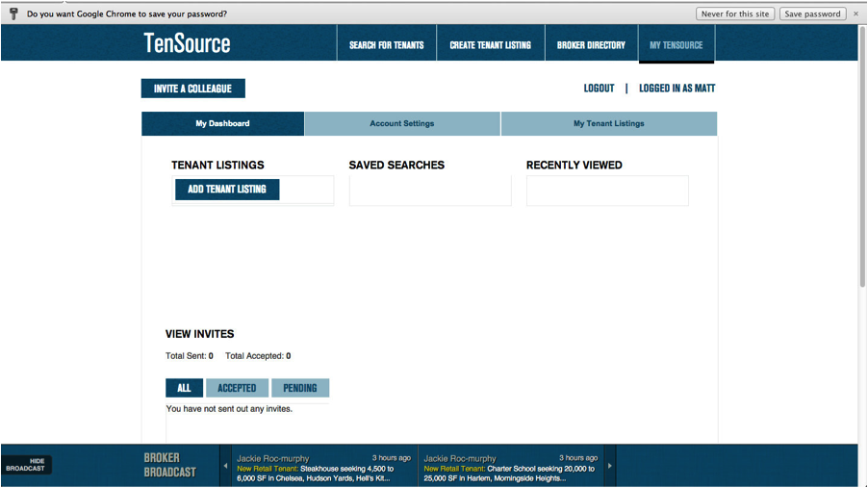Click the View Invites heading
Viewport: 868px width, 488px height.
point(200,334)
